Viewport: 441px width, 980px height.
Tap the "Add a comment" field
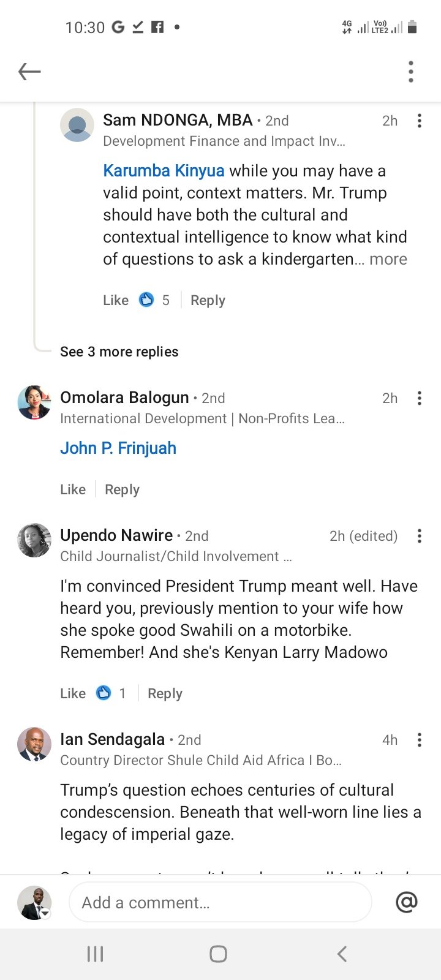pos(221,902)
